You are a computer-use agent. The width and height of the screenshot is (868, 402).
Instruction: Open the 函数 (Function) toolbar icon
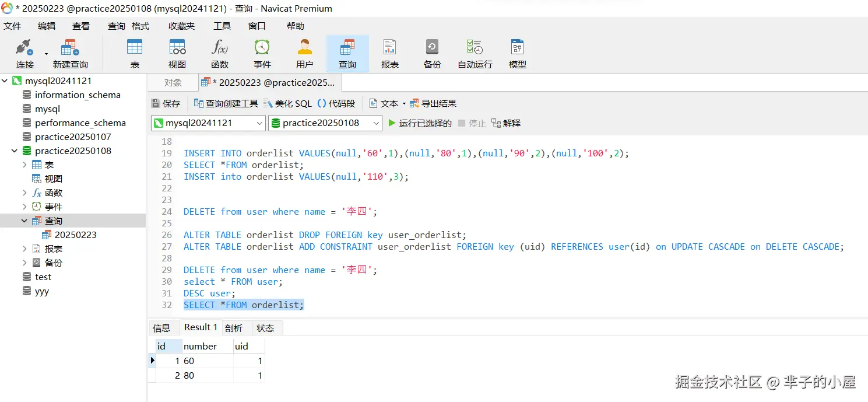click(x=220, y=54)
